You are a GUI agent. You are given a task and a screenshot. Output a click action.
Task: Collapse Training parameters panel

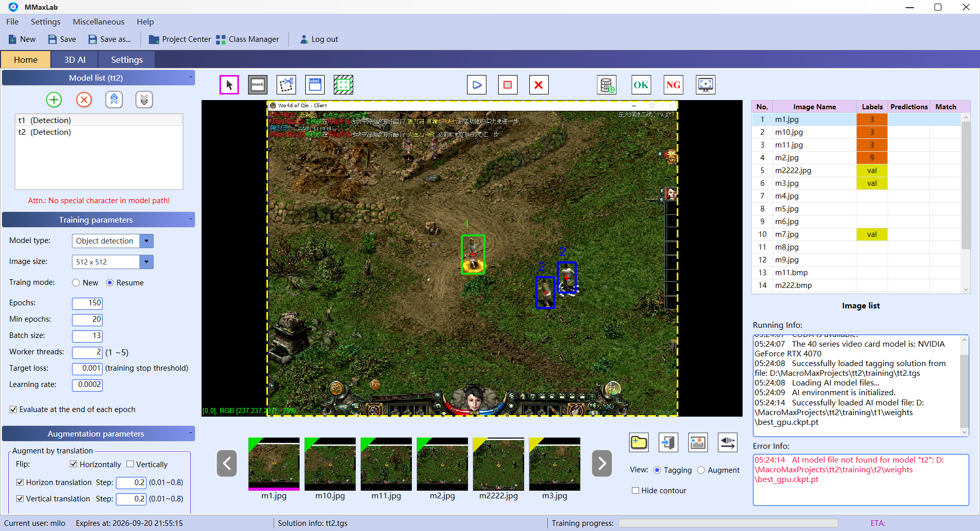(190, 220)
